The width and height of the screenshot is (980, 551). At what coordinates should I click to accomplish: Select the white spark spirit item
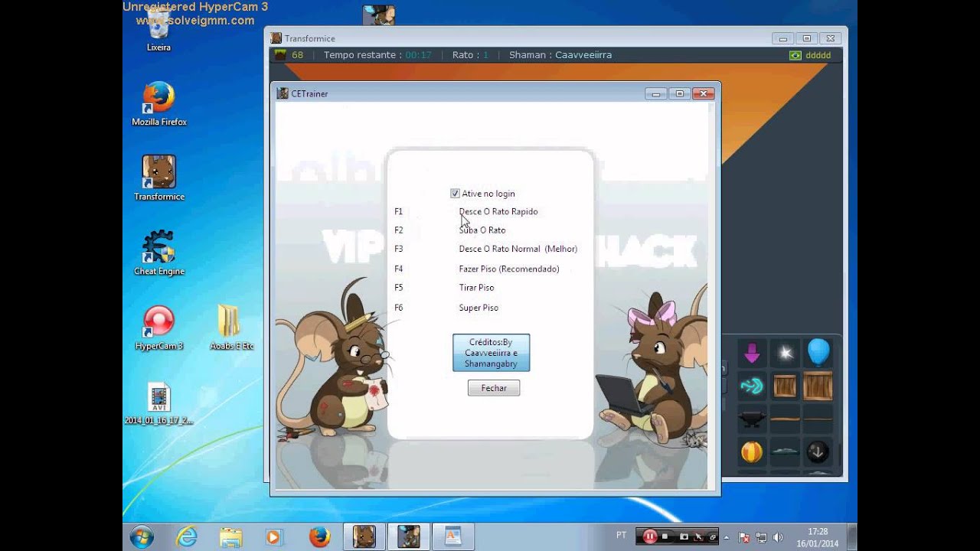tap(785, 354)
